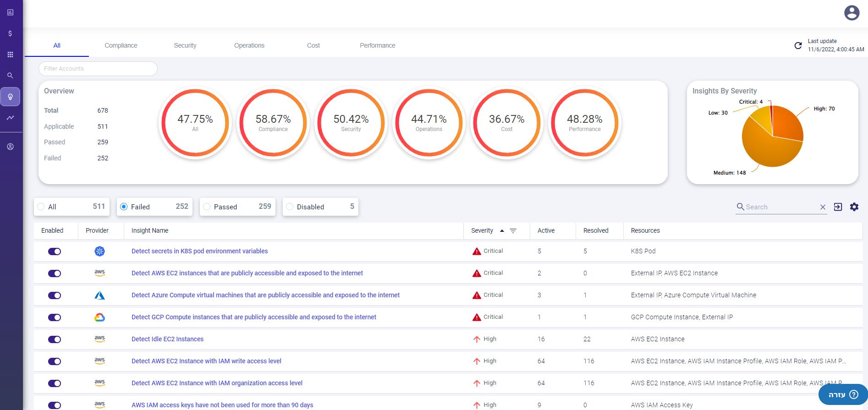
Task: Toggle off the Detect Idle EC2 Instances insight
Action: tap(55, 339)
